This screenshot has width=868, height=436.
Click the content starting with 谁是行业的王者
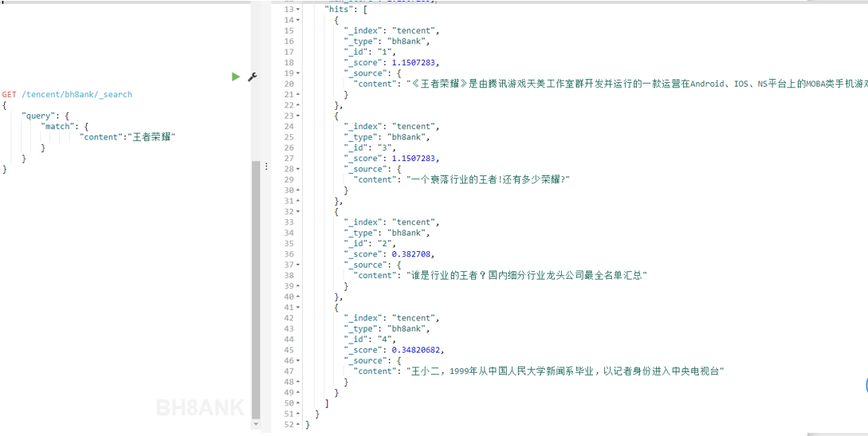click(527, 276)
